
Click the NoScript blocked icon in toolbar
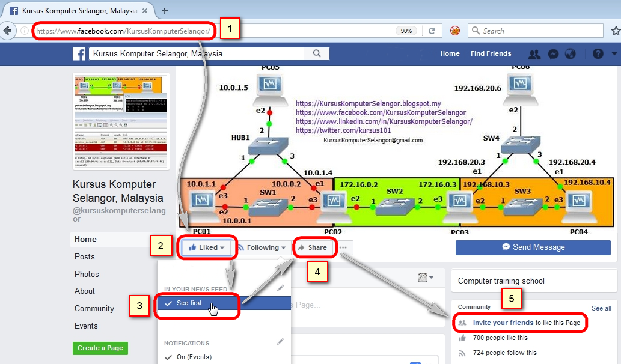tap(455, 31)
